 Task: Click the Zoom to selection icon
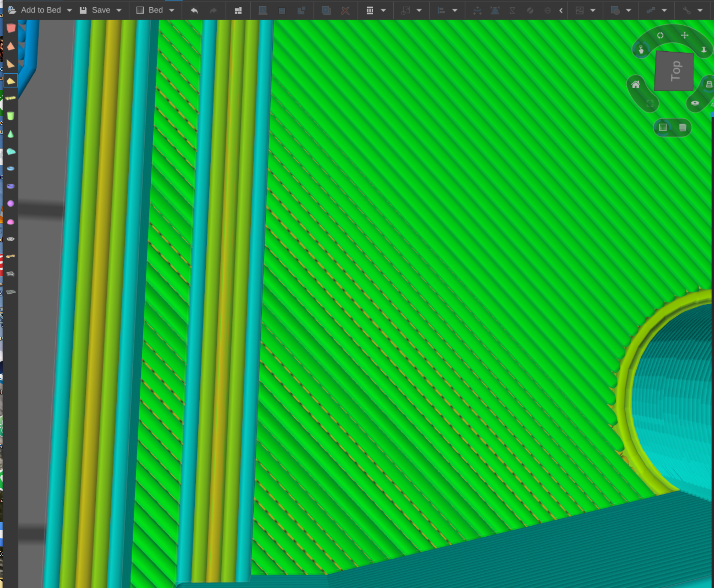click(649, 103)
